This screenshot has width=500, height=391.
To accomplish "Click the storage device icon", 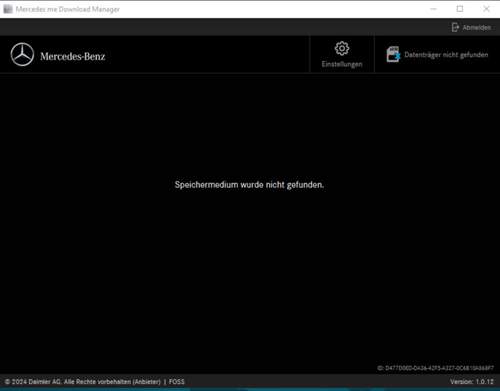I will [x=393, y=54].
